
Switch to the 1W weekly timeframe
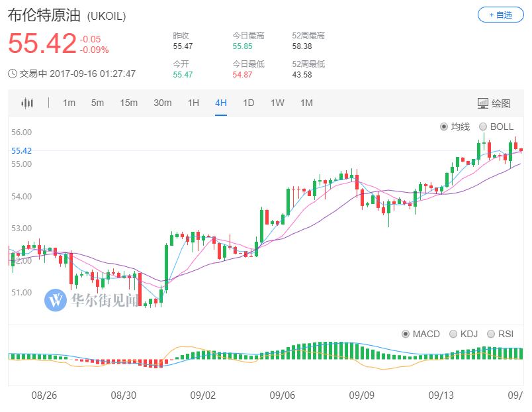click(x=277, y=103)
